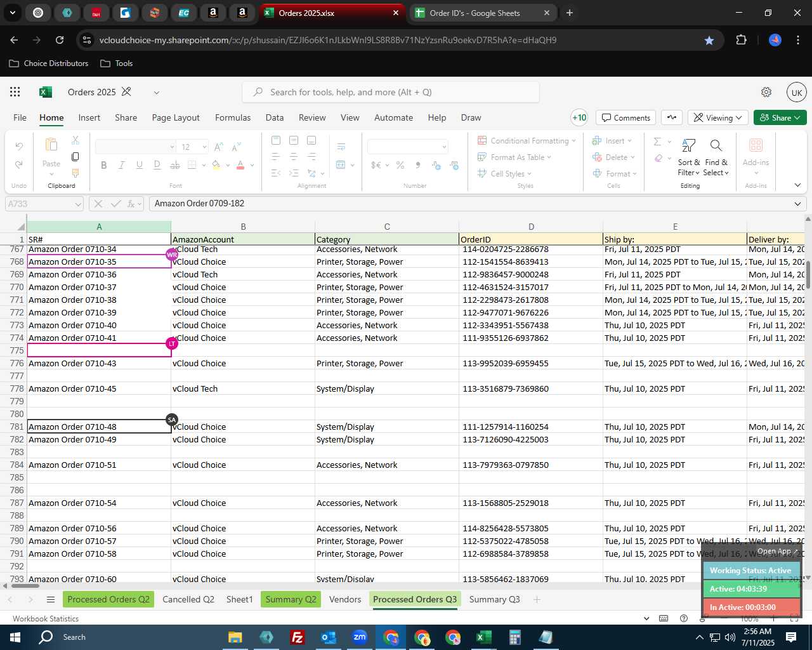The width and height of the screenshot is (812, 650).
Task: Open Format As Table menu
Action: pyautogui.click(x=514, y=157)
